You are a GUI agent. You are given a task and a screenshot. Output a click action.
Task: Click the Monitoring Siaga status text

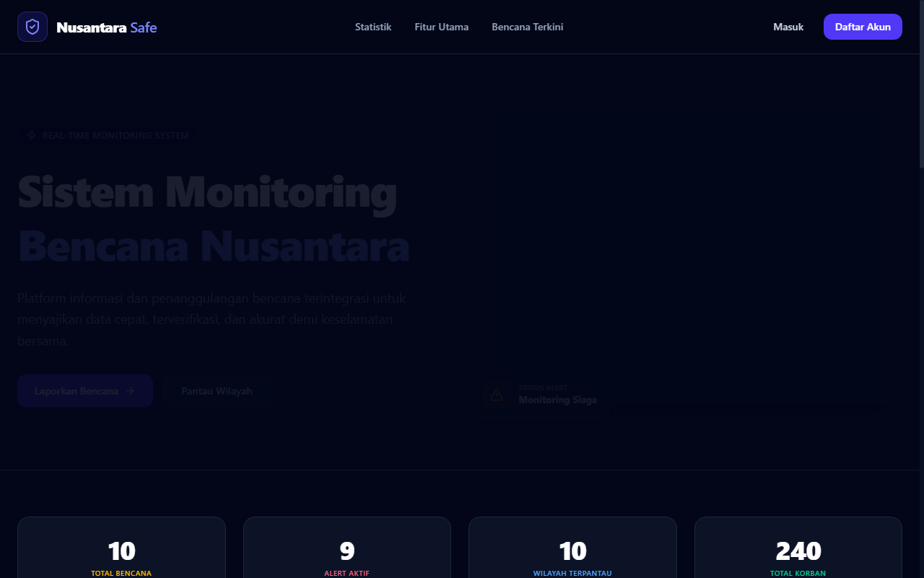tap(557, 400)
